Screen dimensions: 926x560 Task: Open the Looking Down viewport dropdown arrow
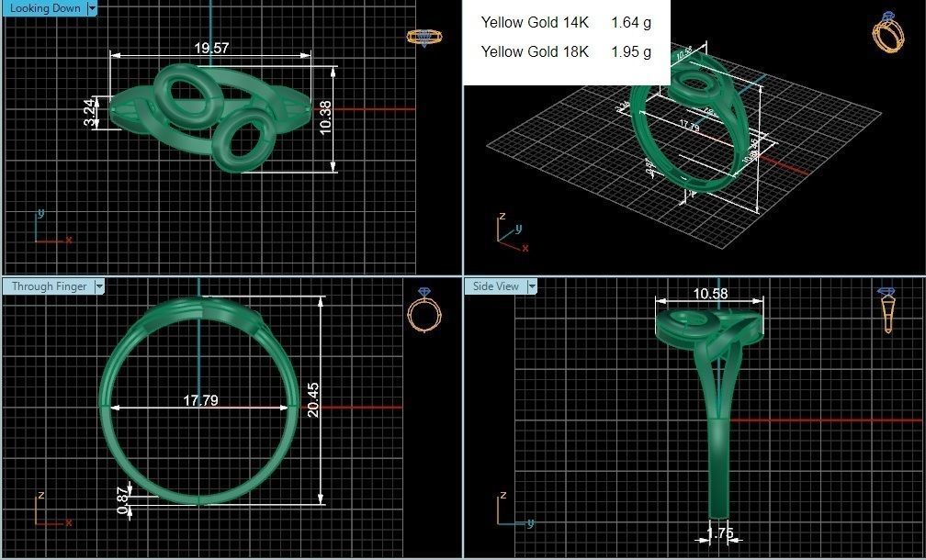[92, 8]
